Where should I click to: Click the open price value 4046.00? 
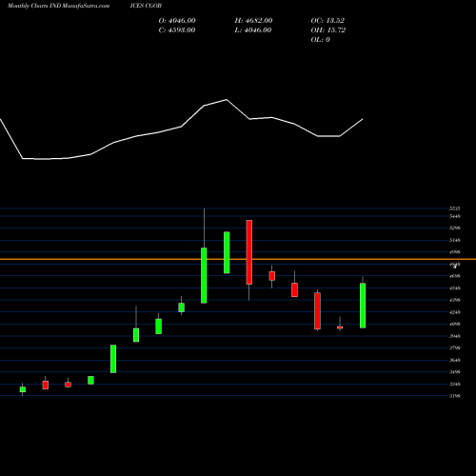[182, 21]
